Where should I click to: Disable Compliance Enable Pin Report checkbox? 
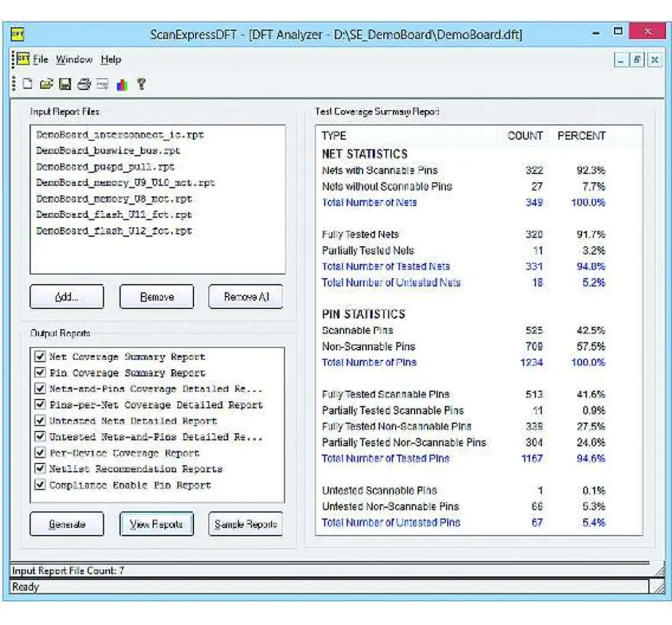coord(40,485)
